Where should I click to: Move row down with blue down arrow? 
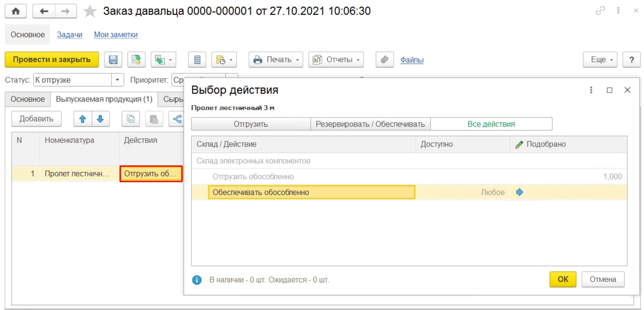pyautogui.click(x=100, y=119)
